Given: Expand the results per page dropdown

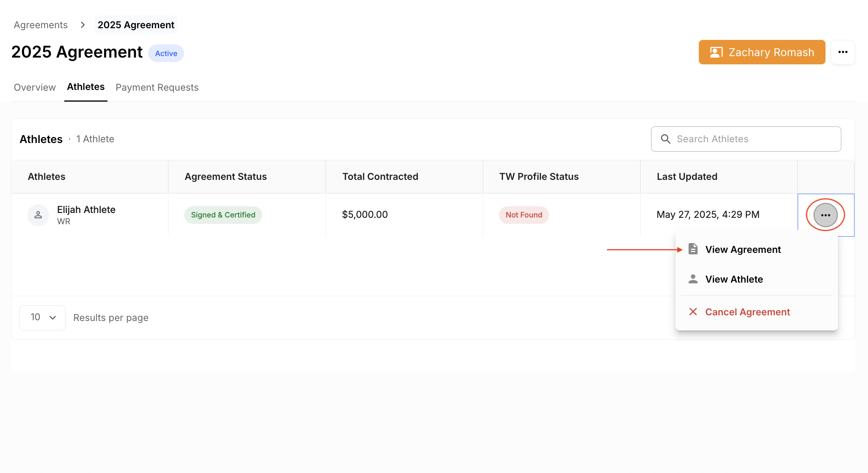Looking at the screenshot, I should (x=42, y=318).
